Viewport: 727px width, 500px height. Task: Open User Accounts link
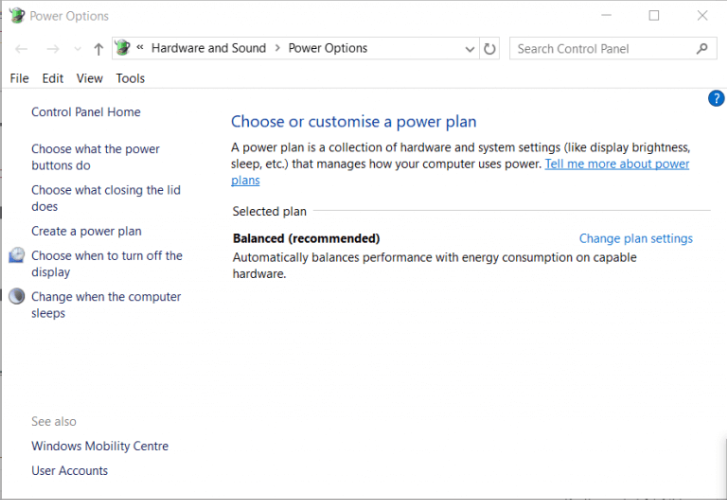point(70,470)
